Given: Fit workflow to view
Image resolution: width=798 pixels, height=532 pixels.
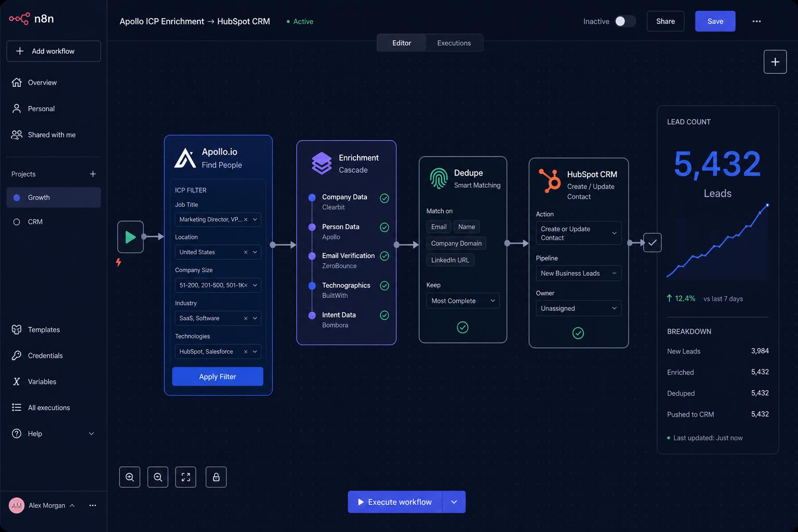Looking at the screenshot, I should click(185, 477).
